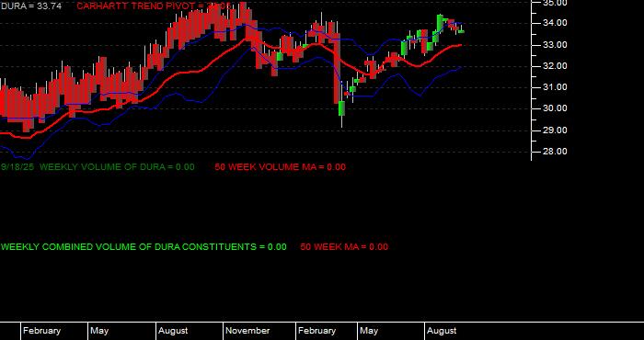Click the second August timeline marker

point(442,331)
